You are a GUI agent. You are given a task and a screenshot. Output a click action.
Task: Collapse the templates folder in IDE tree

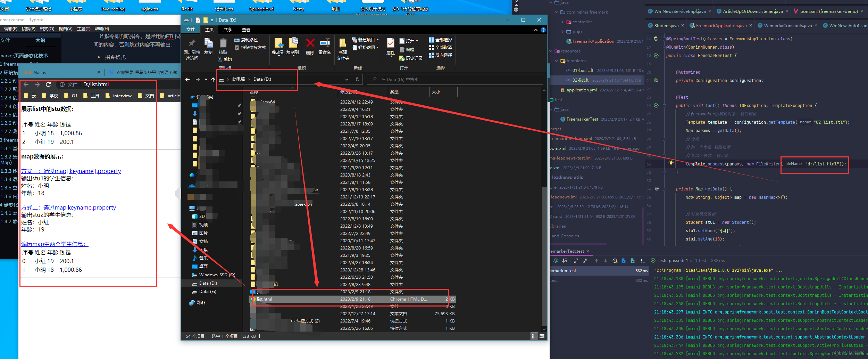tap(557, 61)
